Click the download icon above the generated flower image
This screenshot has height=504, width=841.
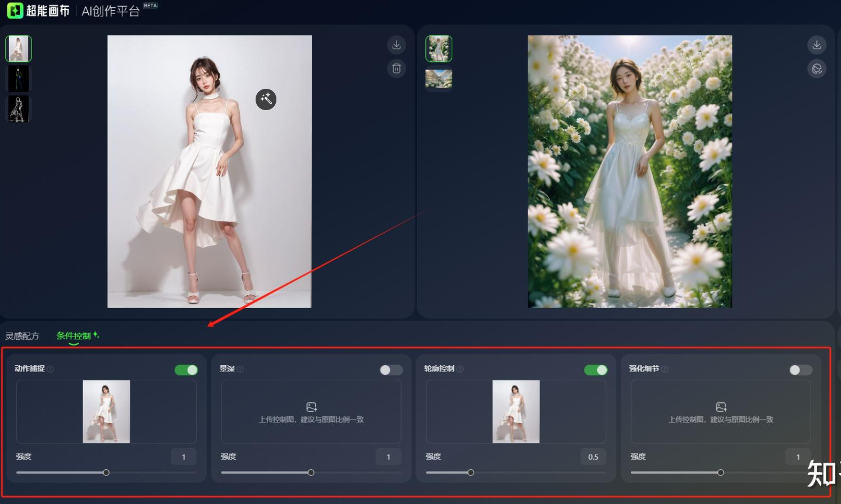pos(817,45)
